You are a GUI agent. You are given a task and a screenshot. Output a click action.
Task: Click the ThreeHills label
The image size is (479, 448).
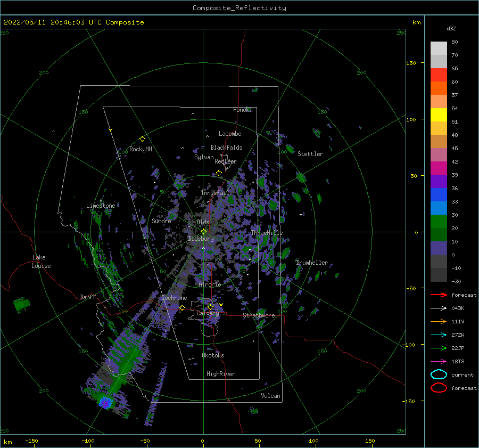coord(267,233)
